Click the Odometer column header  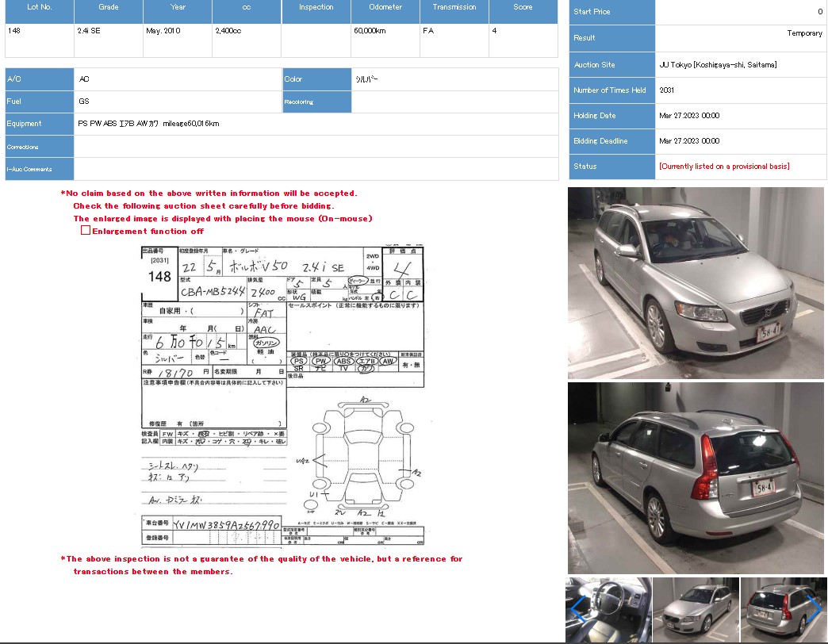tap(385, 7)
